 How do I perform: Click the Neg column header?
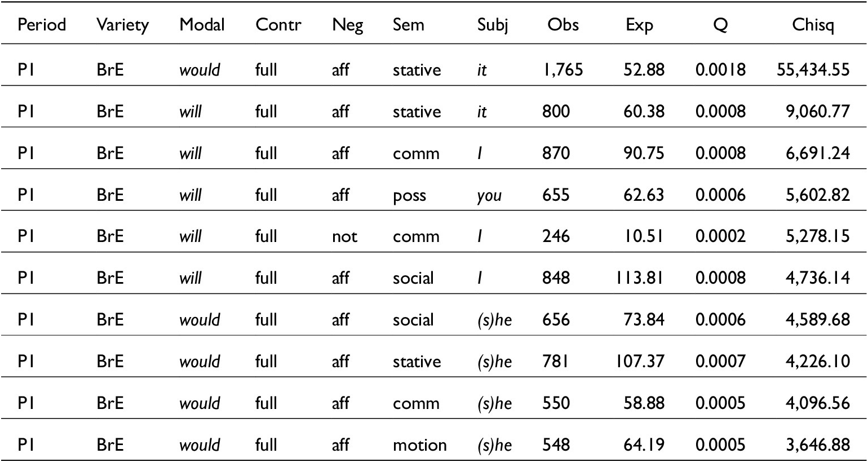[x=347, y=25]
